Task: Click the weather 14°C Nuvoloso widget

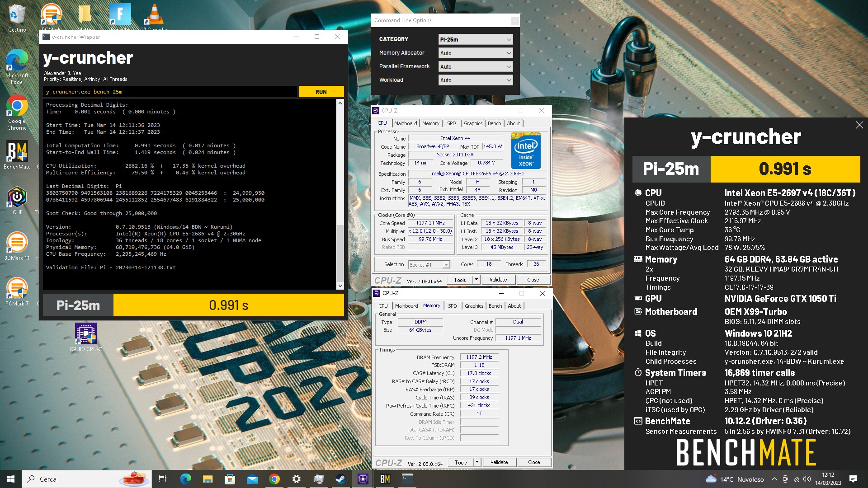Action: 735,479
